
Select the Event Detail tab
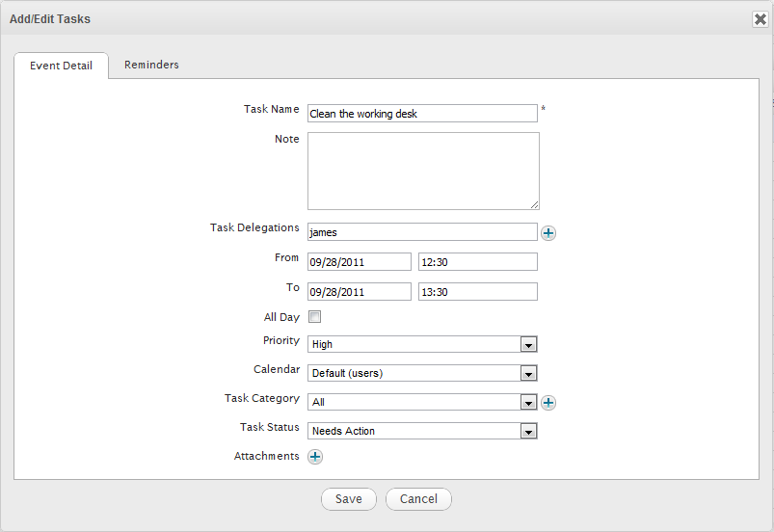[62, 66]
